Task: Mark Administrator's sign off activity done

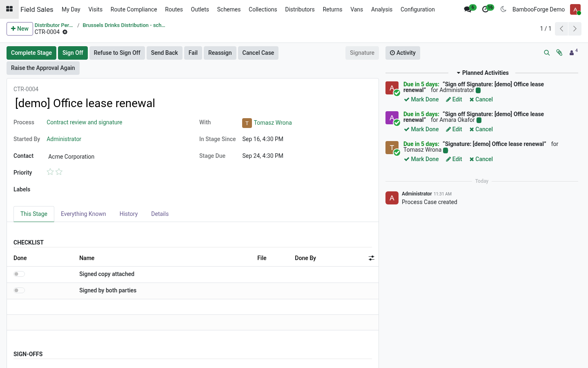Action: coord(421,99)
